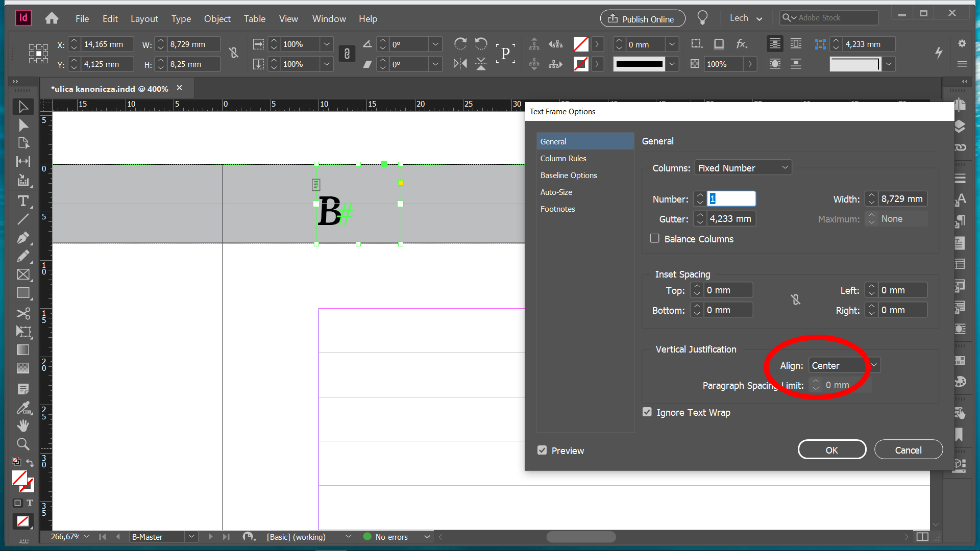This screenshot has width=980, height=551.
Task: Expand the zoom level dropdown in status bar
Action: pyautogui.click(x=87, y=536)
